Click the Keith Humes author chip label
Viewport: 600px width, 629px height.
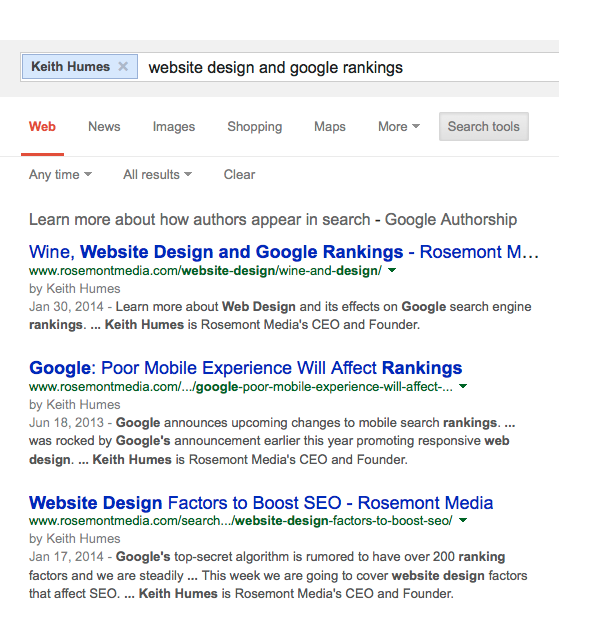coord(70,67)
